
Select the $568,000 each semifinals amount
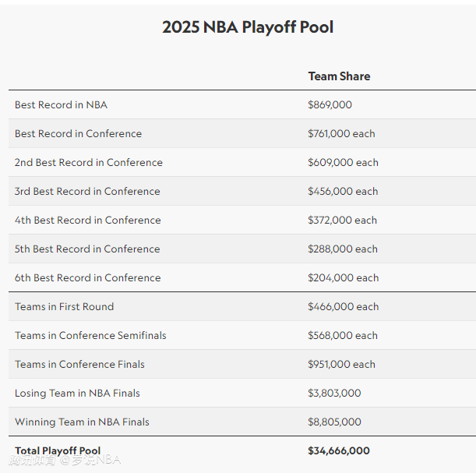(343, 336)
